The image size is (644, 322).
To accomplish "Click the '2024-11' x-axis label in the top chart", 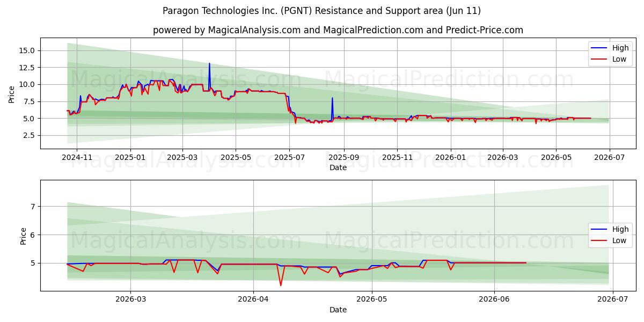I will [77, 157].
